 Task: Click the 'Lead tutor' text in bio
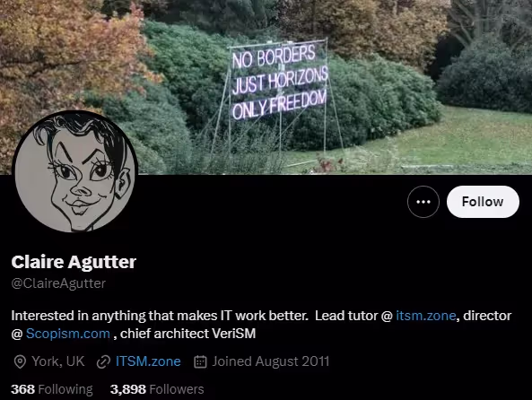(346, 316)
